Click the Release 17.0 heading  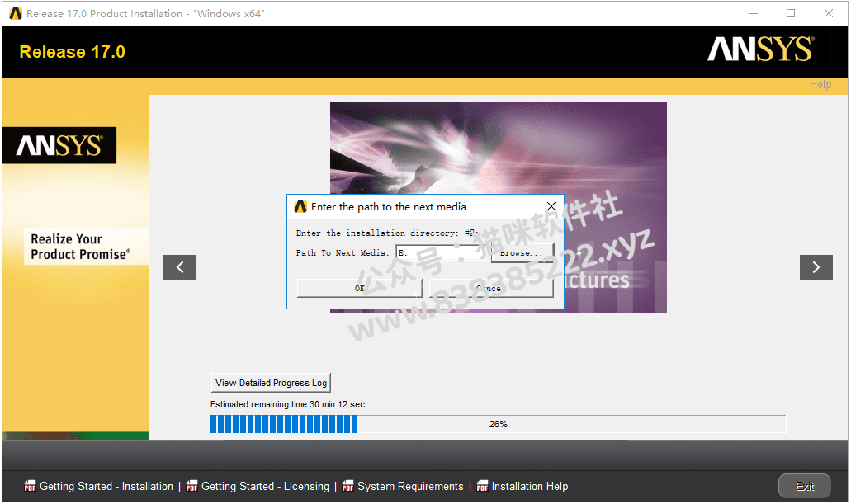72,52
